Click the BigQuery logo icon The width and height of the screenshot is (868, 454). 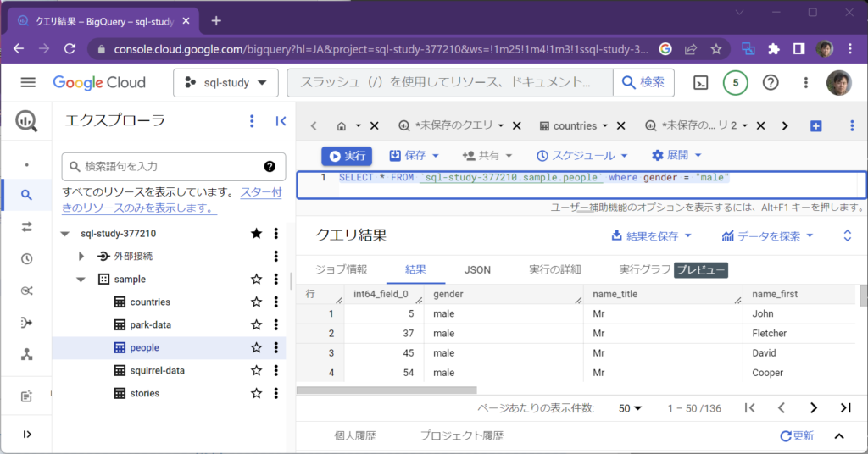26,120
